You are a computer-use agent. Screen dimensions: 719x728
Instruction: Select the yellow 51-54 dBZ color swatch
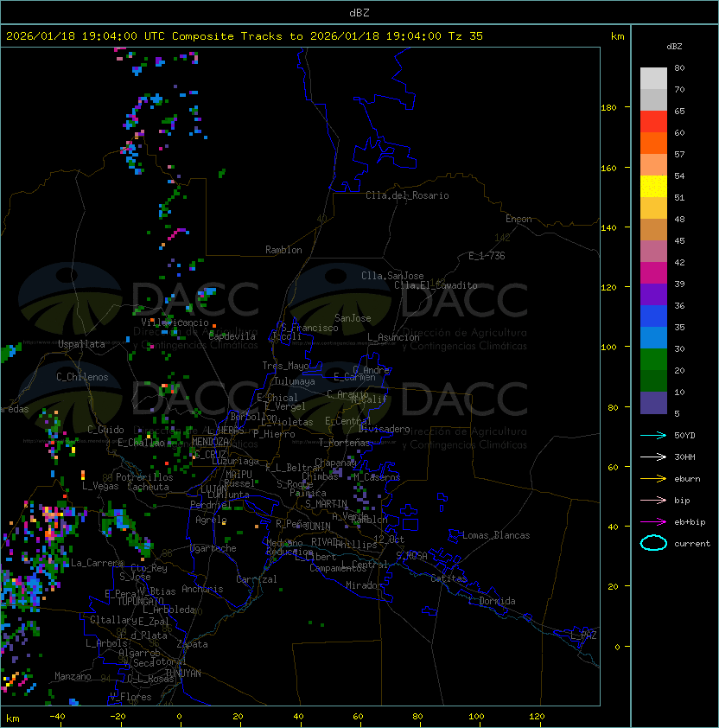click(653, 186)
